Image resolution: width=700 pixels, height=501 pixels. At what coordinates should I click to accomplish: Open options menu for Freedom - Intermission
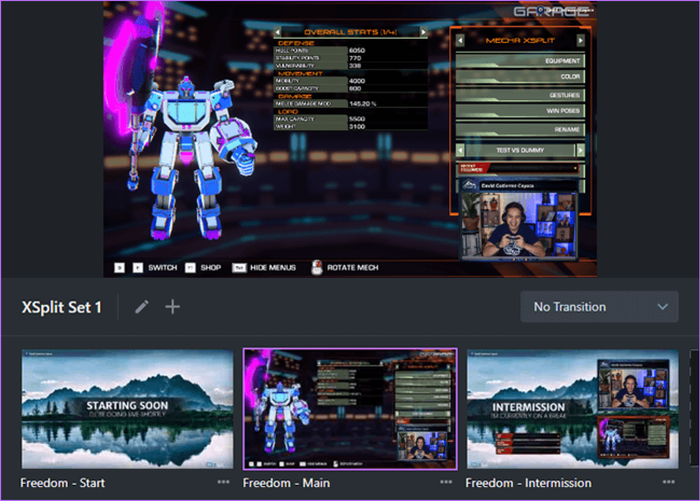point(668,482)
